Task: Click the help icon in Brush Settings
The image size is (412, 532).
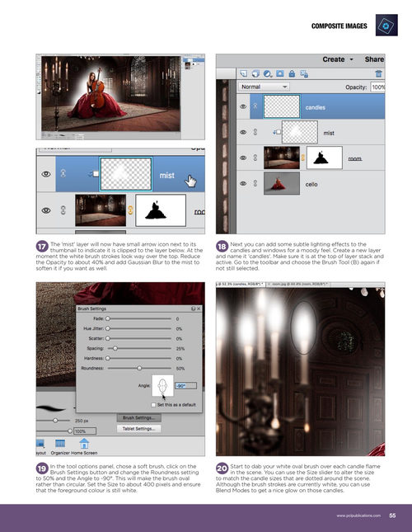Action: click(194, 308)
